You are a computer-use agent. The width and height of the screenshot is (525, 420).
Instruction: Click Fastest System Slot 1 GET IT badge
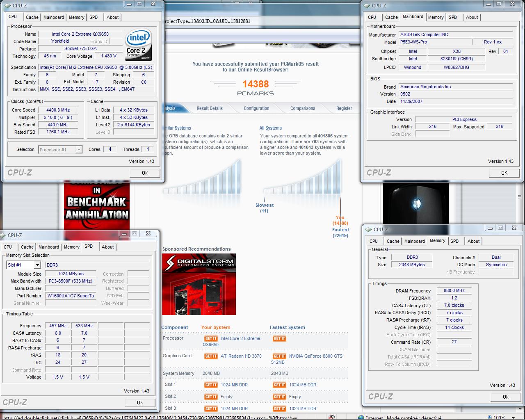[279, 385]
